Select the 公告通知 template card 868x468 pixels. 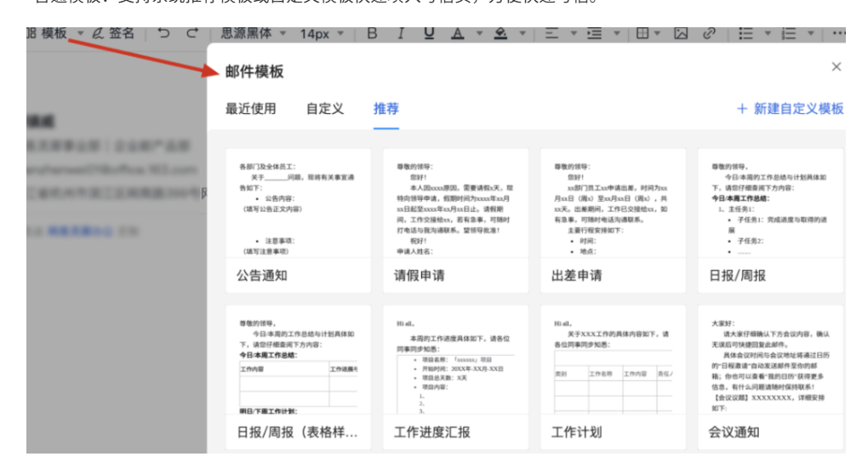pos(299,220)
